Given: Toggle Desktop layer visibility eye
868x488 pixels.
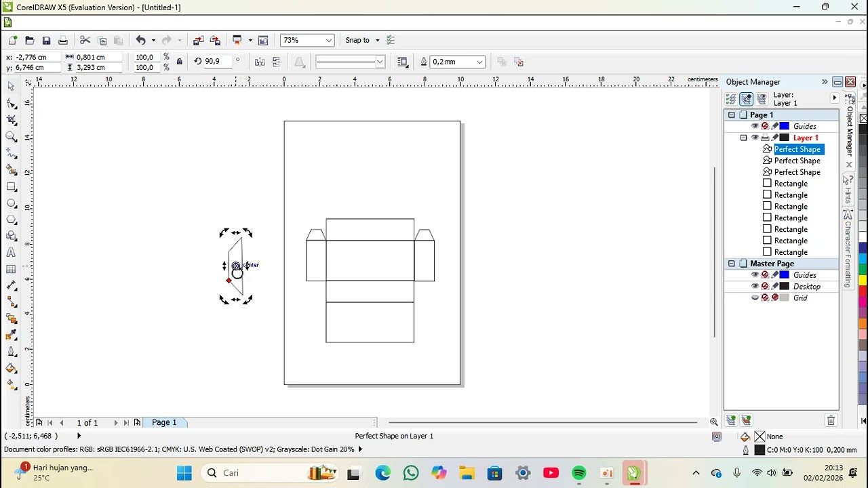Looking at the screenshot, I should [x=755, y=287].
